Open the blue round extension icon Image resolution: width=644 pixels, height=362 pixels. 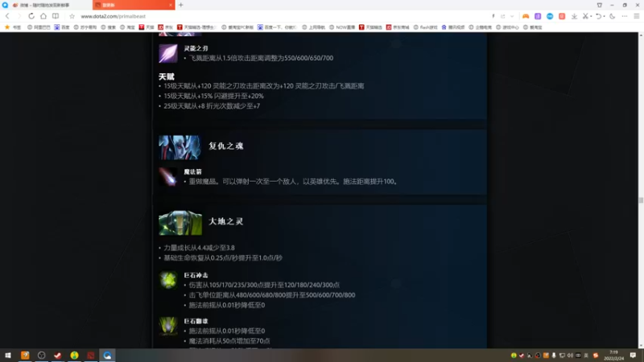pos(550,16)
